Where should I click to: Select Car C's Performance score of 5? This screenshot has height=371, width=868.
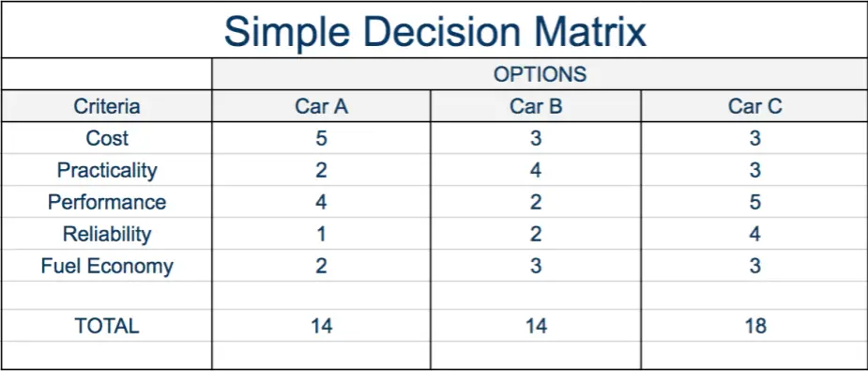(754, 202)
